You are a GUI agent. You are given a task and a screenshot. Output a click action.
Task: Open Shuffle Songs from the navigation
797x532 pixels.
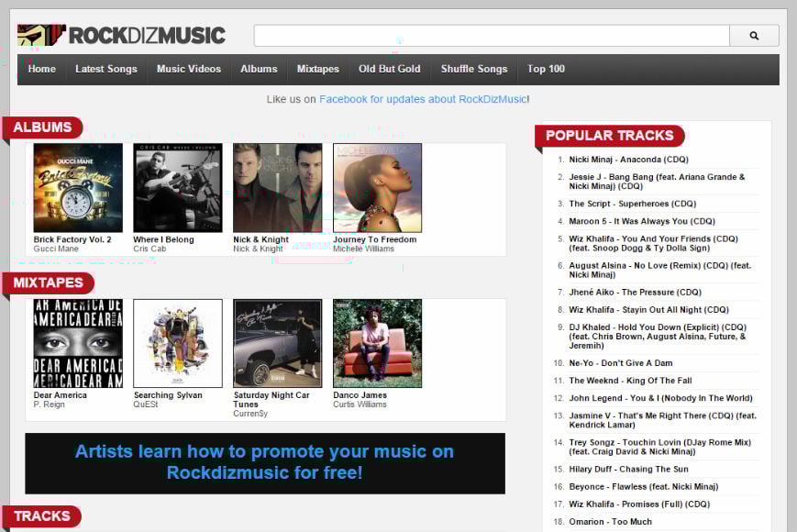pos(474,69)
